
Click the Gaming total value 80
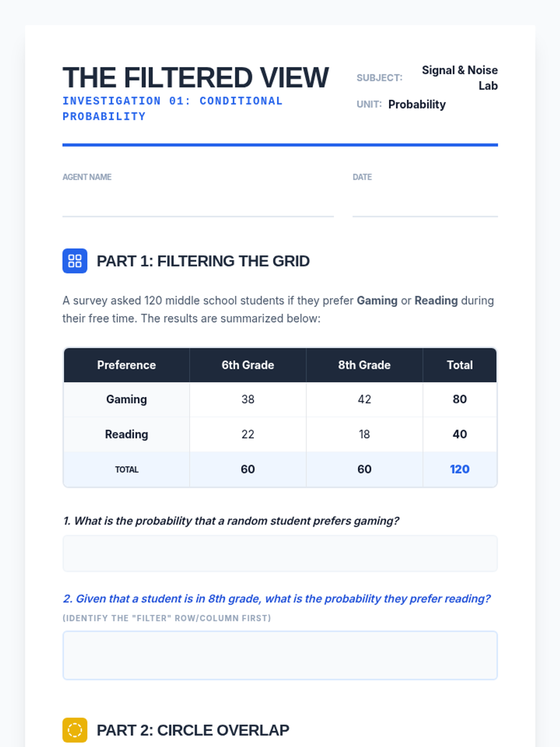coord(460,399)
